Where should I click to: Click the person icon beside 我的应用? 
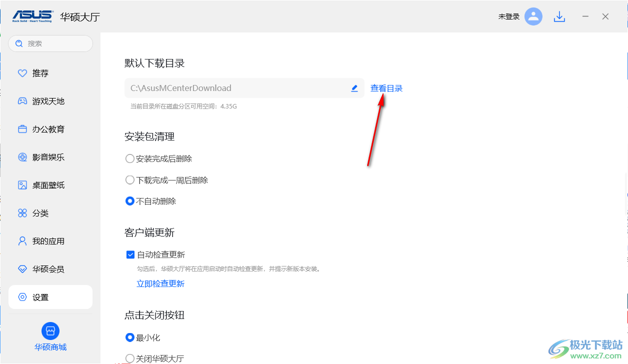[x=22, y=241]
